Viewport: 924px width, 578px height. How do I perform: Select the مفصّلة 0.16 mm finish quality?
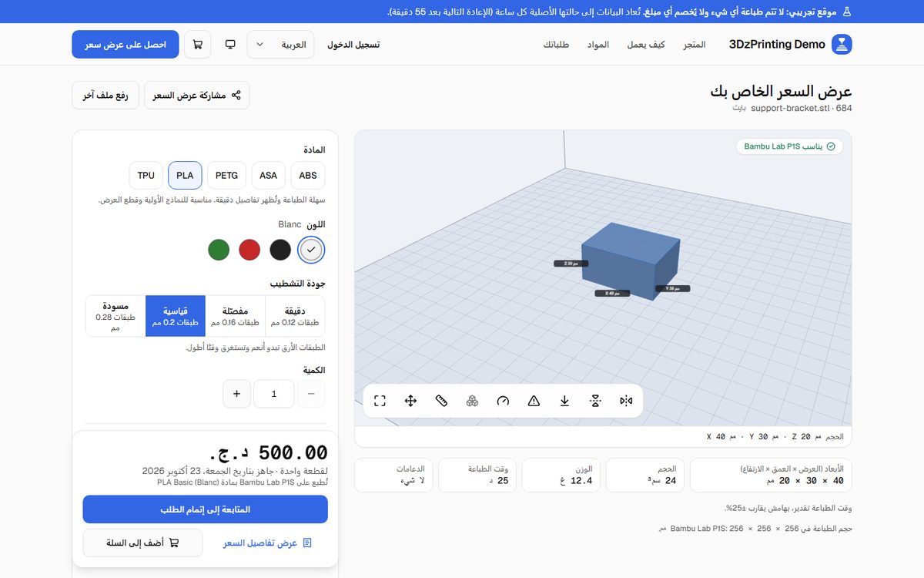pos(236,316)
